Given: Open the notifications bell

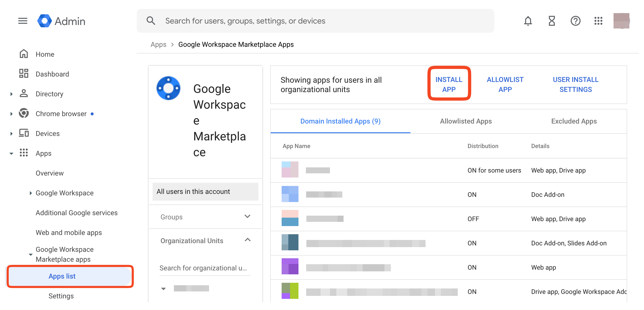Looking at the screenshot, I should click(x=528, y=21).
